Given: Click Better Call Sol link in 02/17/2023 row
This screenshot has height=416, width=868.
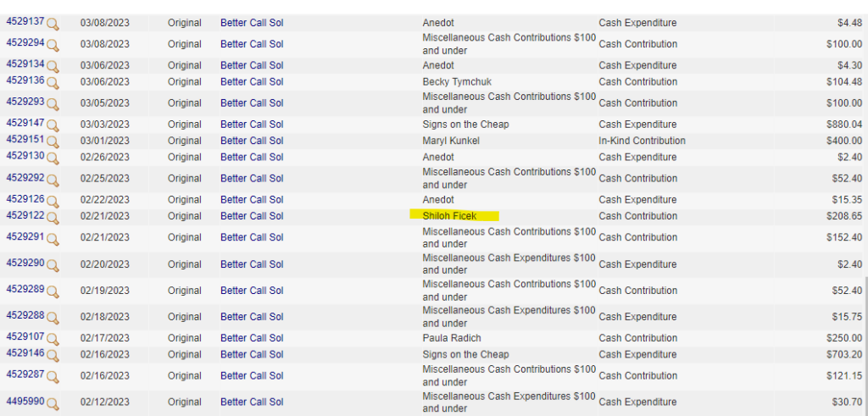Looking at the screenshot, I should [252, 338].
